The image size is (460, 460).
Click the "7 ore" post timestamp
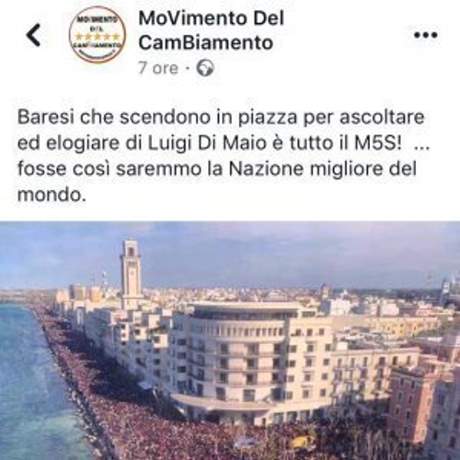(x=158, y=68)
